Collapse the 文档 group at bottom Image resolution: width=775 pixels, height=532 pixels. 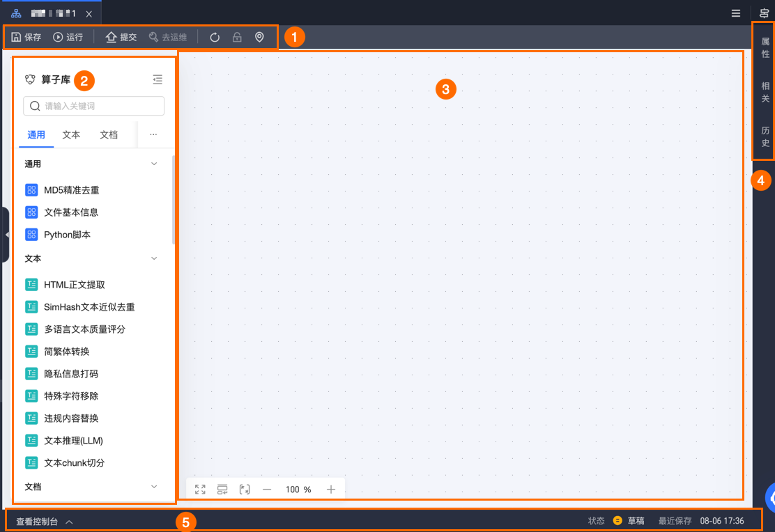[x=154, y=487]
